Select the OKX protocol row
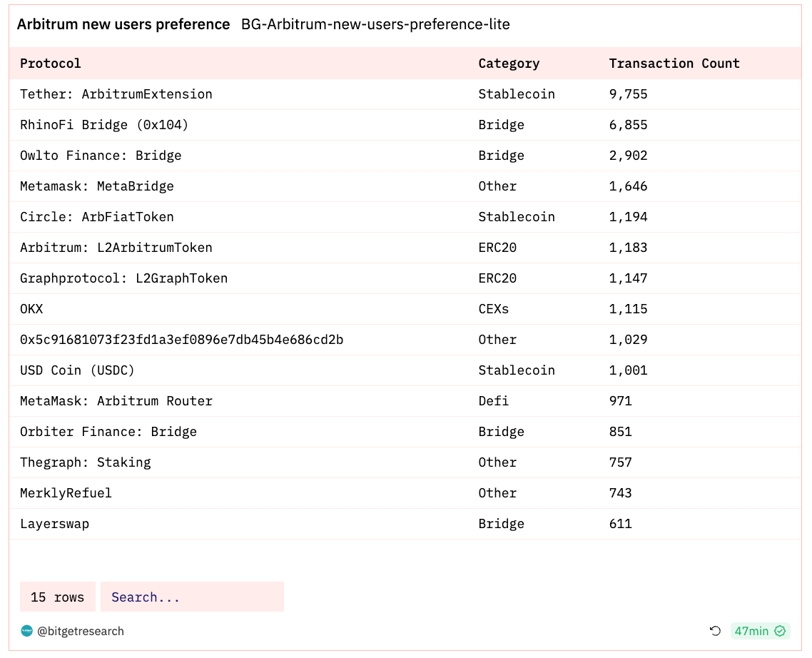The width and height of the screenshot is (812, 658). pyautogui.click(x=31, y=309)
